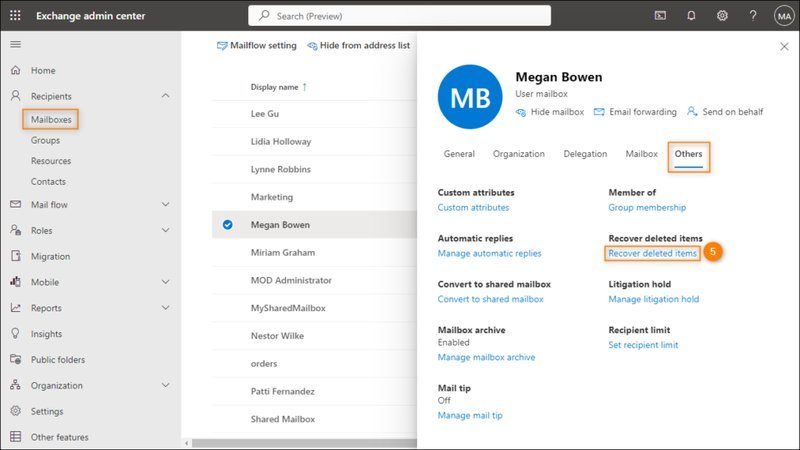Switch to the Organization tab
800x450 pixels.
click(x=519, y=154)
